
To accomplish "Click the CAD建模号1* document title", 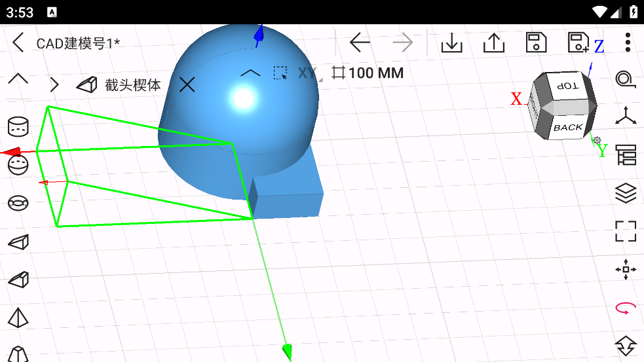I will click(78, 43).
